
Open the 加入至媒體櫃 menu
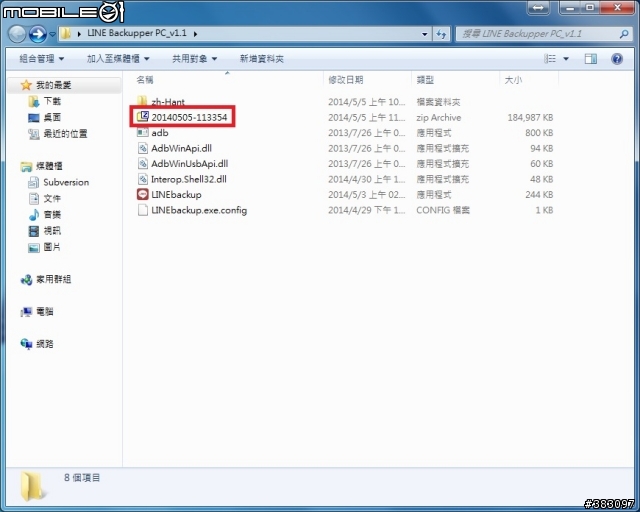[118, 59]
